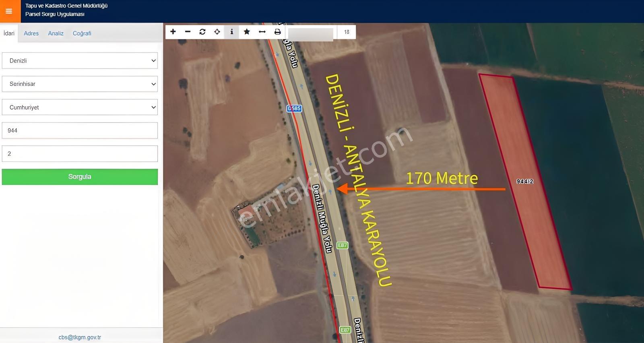Click the zoom level 18 box
644x343 pixels.
click(347, 32)
